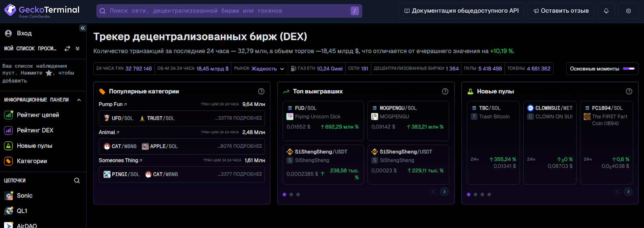Open the settings gear icon

[x=628, y=11]
